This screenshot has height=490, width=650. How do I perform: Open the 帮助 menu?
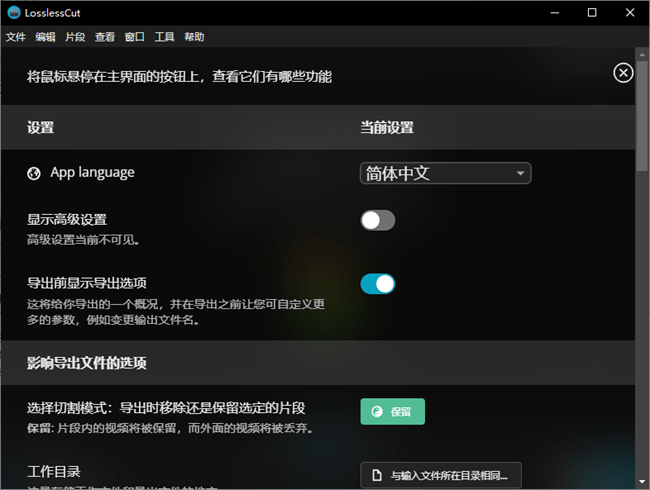click(194, 37)
